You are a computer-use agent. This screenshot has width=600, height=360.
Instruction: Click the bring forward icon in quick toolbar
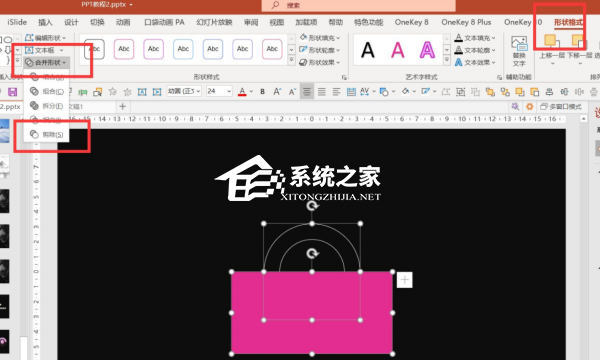(520, 92)
